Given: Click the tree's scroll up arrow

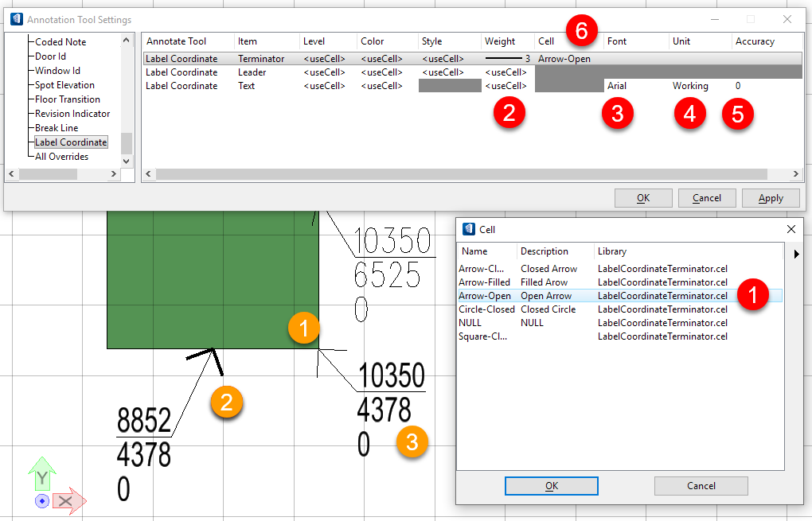Looking at the screenshot, I should click(127, 40).
